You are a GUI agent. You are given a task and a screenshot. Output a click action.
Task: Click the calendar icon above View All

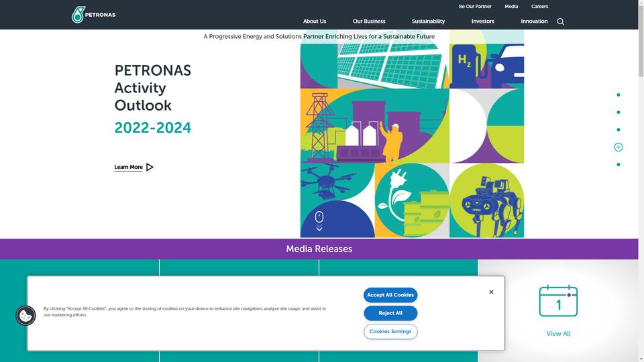pyautogui.click(x=558, y=301)
